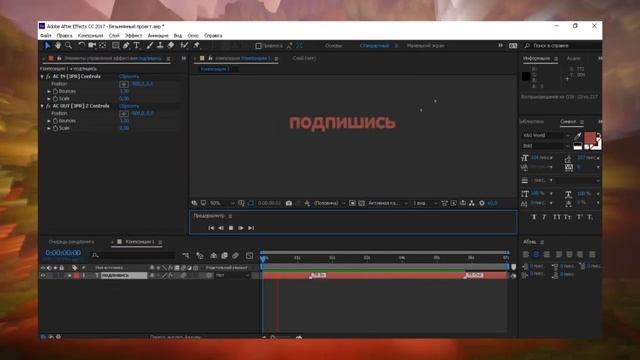Select the Pen tool
The image size is (640, 360).
pyautogui.click(x=126, y=45)
